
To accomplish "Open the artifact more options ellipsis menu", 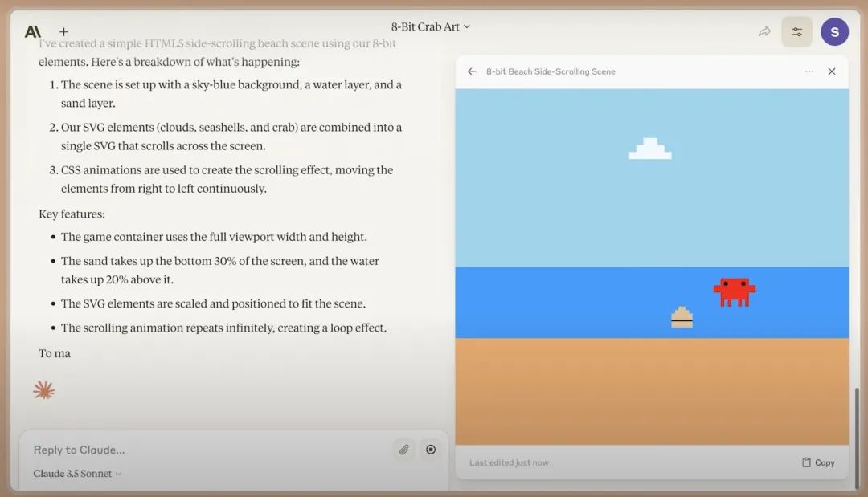I will [809, 71].
